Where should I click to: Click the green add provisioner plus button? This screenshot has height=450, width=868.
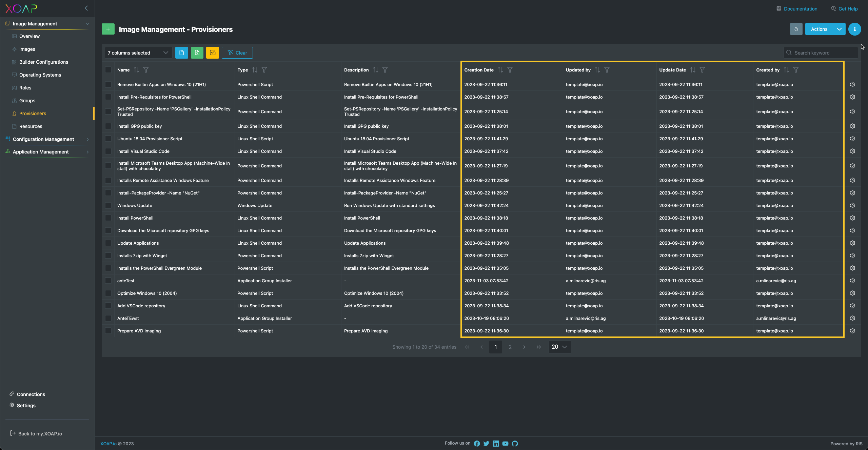(108, 29)
